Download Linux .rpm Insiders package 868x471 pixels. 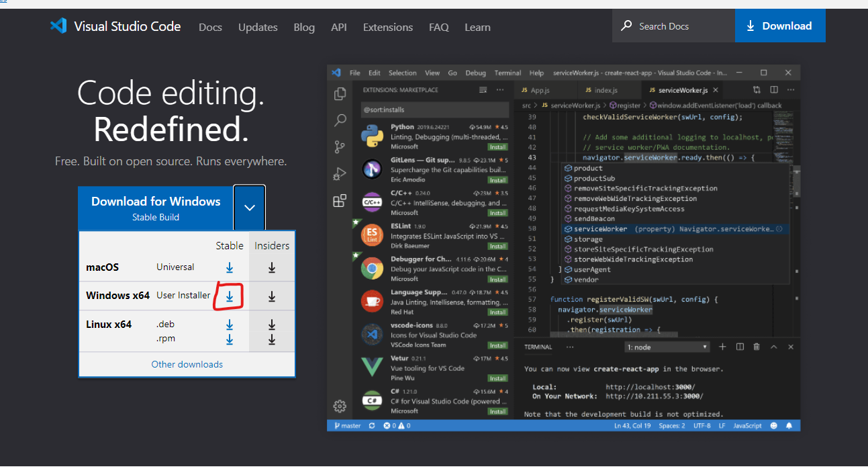click(x=272, y=339)
